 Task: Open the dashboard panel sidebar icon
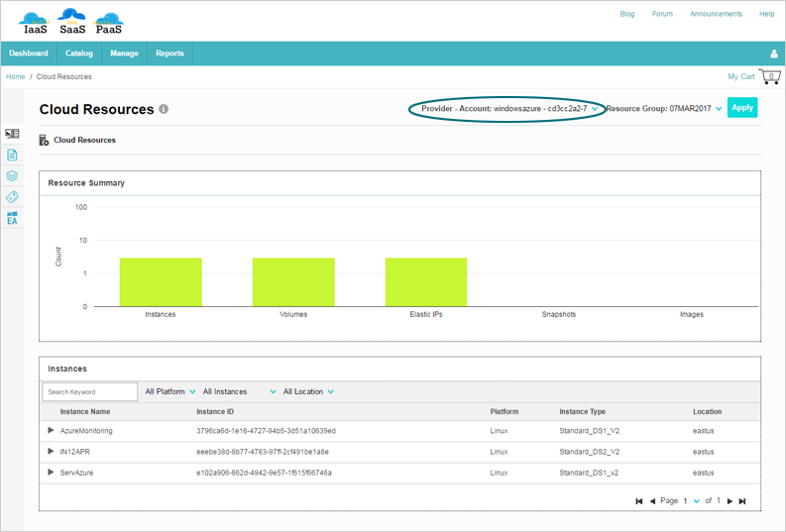pyautogui.click(x=12, y=134)
